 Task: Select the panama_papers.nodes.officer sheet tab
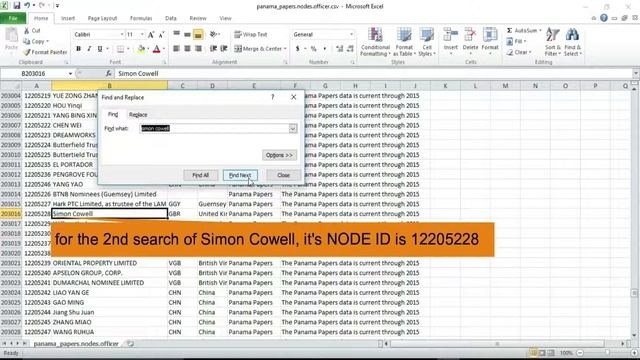click(76, 344)
